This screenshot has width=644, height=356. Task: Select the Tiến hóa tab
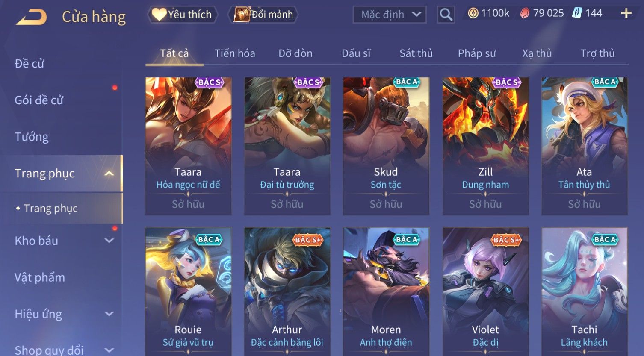point(235,53)
